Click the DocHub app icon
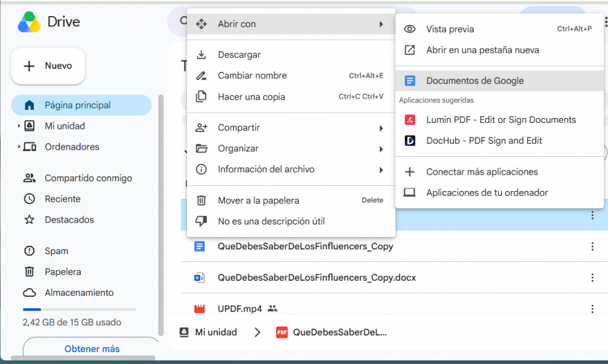This screenshot has height=364, width=608. [410, 140]
